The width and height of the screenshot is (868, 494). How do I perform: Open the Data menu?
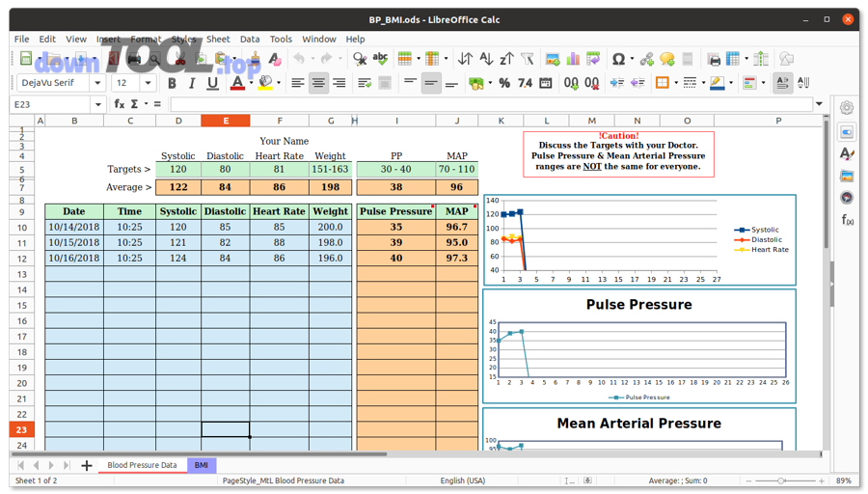coord(250,39)
